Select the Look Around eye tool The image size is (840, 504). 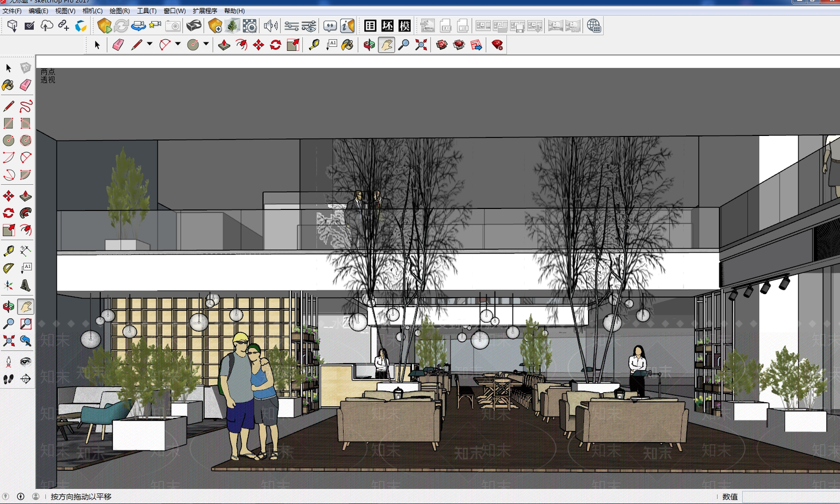(26, 362)
